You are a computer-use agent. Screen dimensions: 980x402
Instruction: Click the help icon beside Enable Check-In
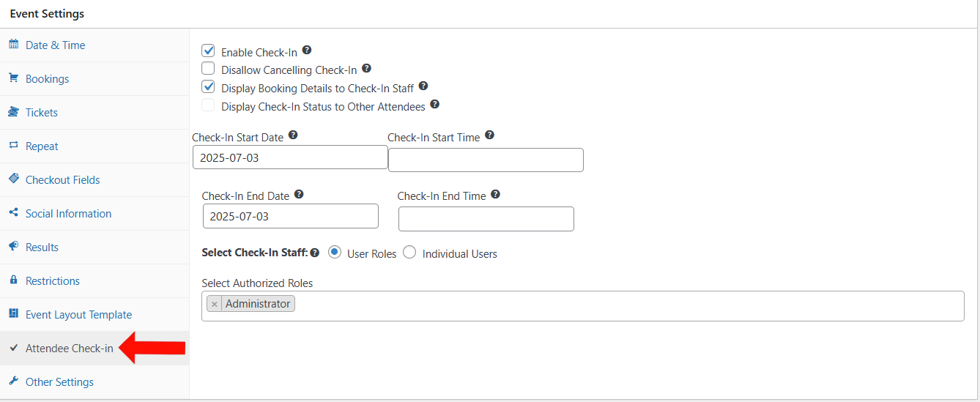click(307, 51)
